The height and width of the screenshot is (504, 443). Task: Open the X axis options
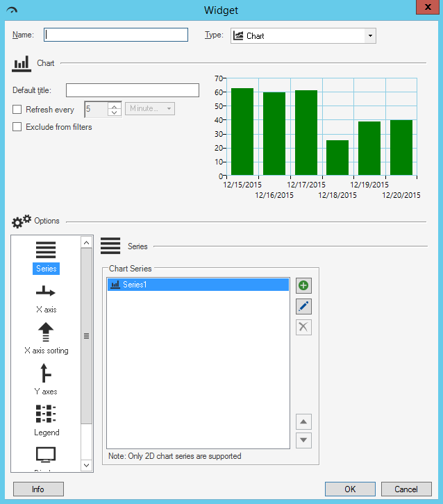(46, 292)
